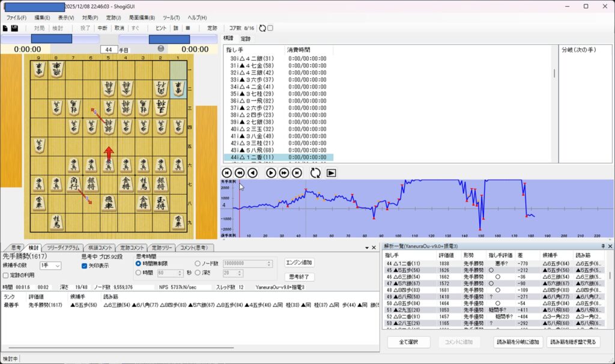Screen dimensions: 615x364
Task: Enable the 定跡の利用 checkbox
Action: point(5,275)
